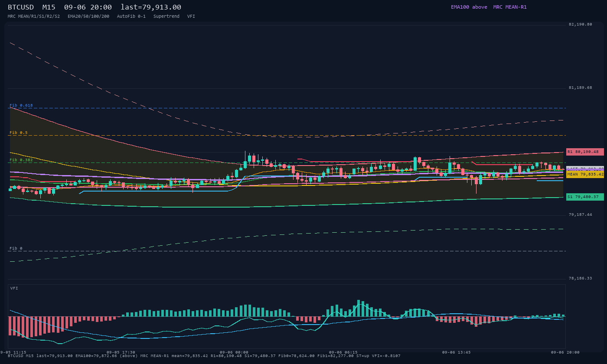The width and height of the screenshot is (607, 364).
Task: Click "VFI=-0.8107" in the bottom status line
Action: (x=386, y=356)
